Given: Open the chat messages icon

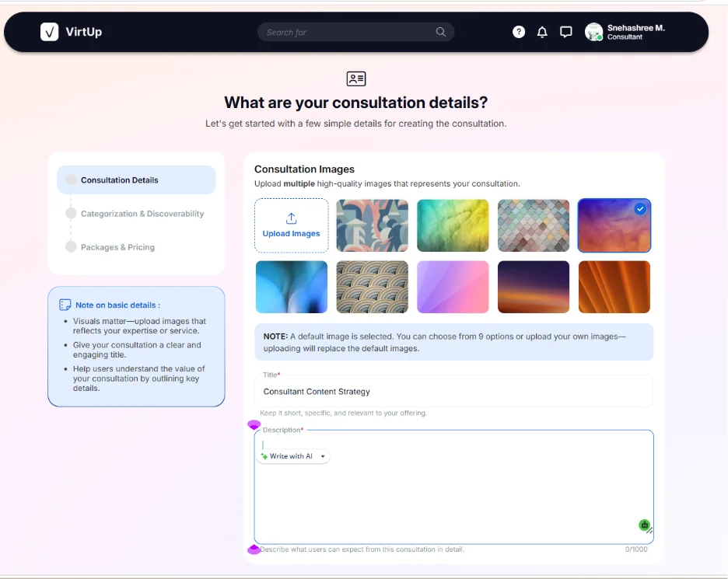Looking at the screenshot, I should (565, 32).
